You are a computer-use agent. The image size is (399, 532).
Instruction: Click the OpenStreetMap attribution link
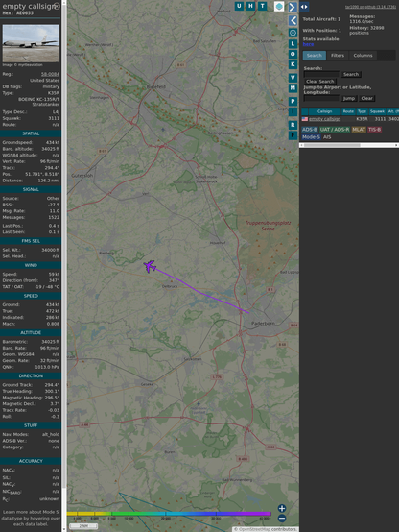(255, 529)
